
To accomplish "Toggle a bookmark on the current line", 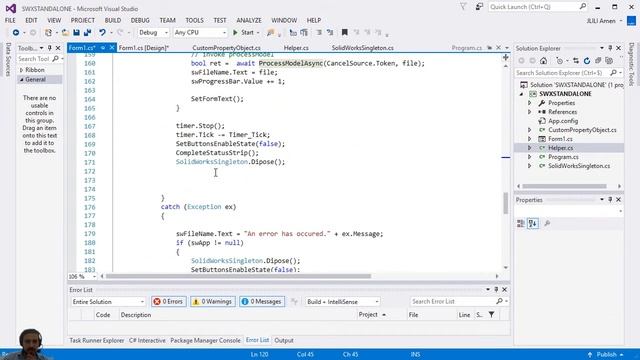I will pos(344,33).
